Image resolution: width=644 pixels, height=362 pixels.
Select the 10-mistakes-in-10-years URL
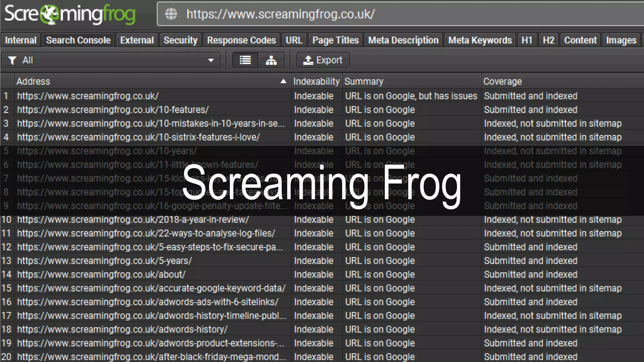coord(151,123)
